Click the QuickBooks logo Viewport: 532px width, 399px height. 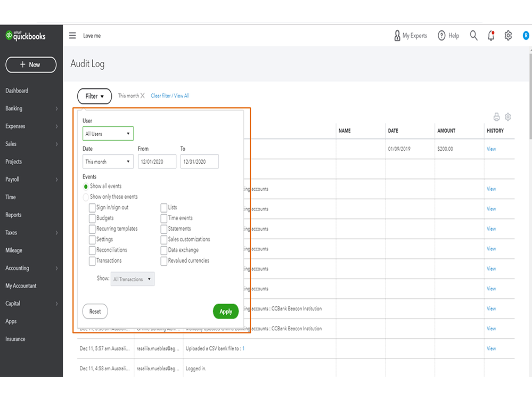click(x=26, y=35)
